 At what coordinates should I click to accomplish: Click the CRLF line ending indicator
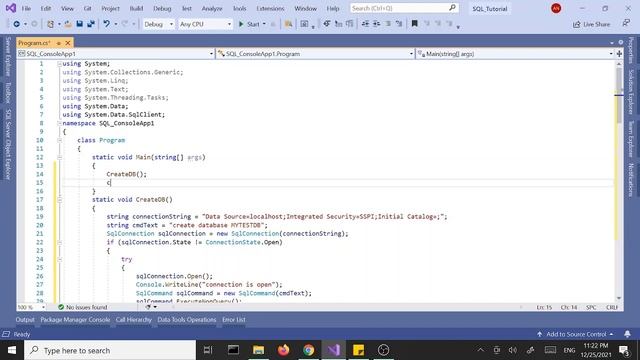(612, 307)
